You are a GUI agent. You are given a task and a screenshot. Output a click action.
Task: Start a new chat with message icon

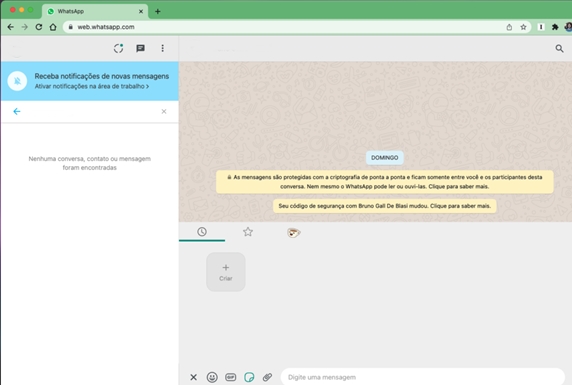click(x=140, y=48)
